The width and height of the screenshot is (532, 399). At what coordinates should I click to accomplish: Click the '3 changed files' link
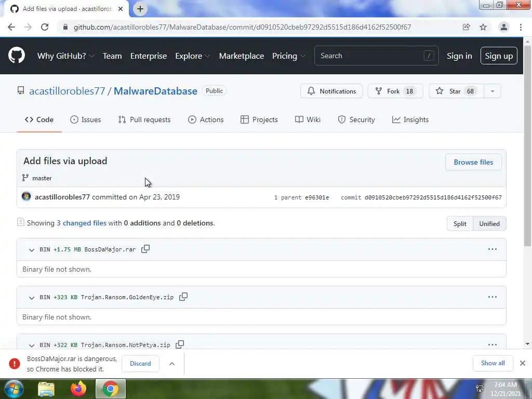click(82, 223)
